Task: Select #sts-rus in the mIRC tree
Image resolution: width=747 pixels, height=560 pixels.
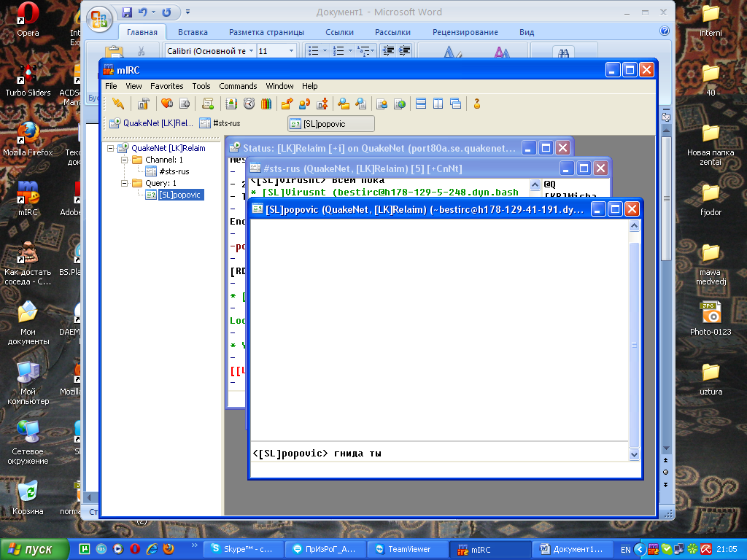Action: [174, 171]
